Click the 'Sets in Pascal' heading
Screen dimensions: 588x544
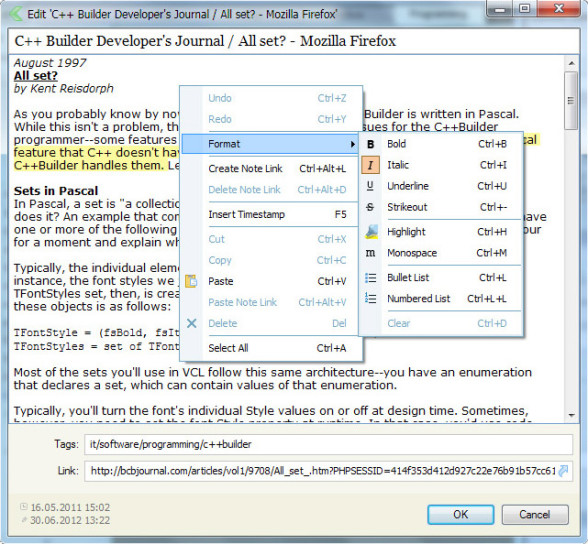[x=56, y=191]
